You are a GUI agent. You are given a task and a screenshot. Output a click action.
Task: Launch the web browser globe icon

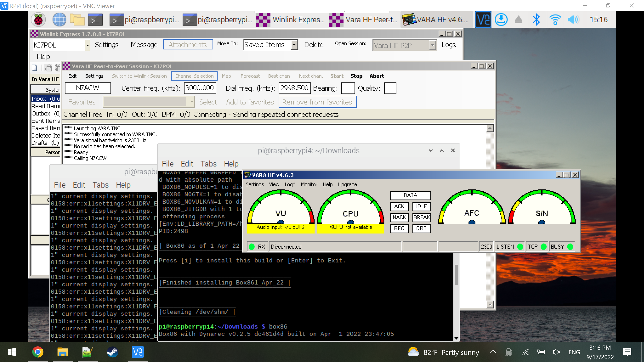(59, 20)
